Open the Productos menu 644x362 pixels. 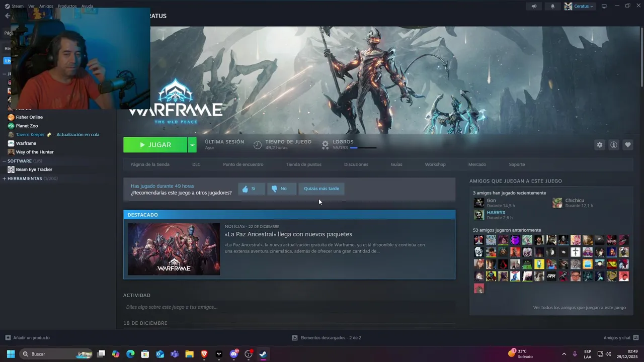pyautogui.click(x=67, y=6)
